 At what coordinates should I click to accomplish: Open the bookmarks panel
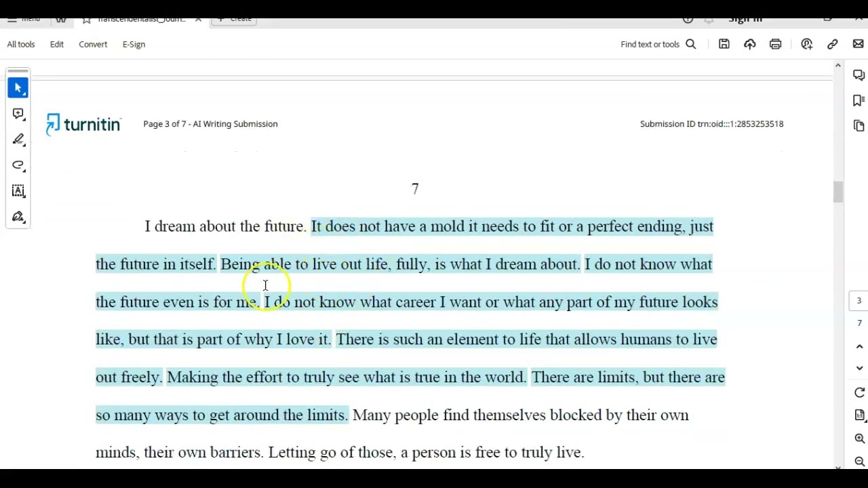click(859, 100)
